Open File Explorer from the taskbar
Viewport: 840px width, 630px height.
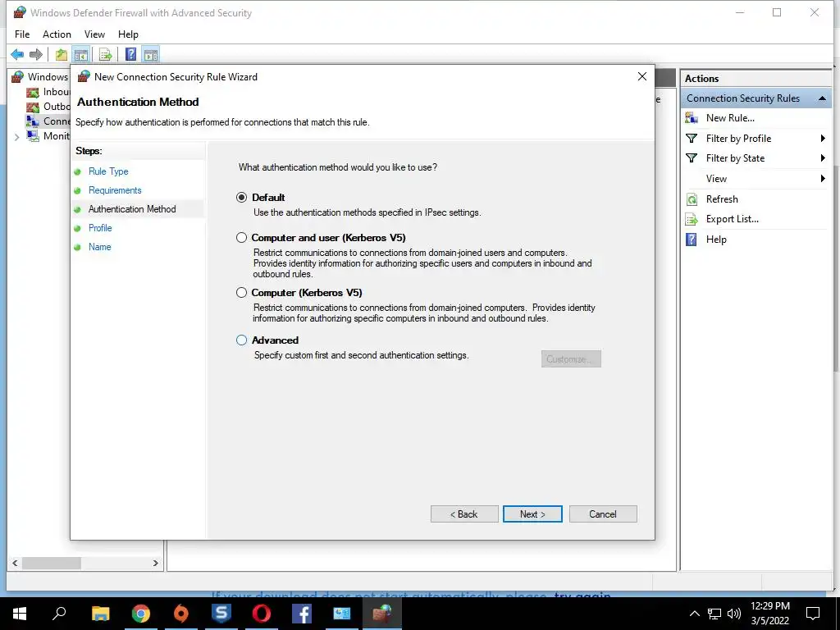(x=100, y=614)
